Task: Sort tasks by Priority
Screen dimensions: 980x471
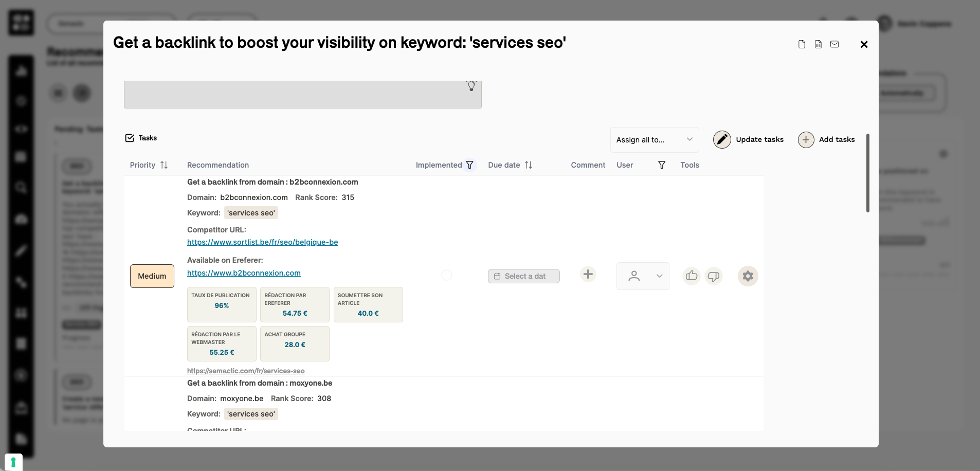Action: pos(164,165)
